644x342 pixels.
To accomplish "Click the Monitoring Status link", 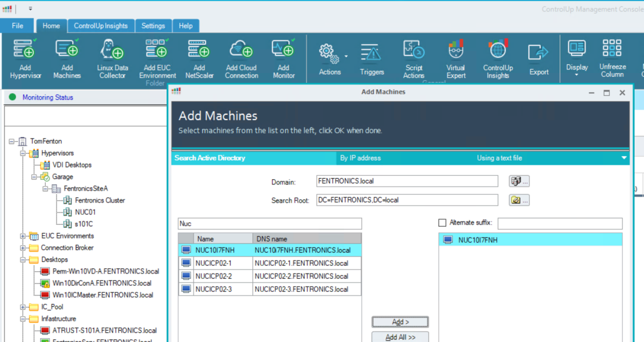I will point(48,97).
